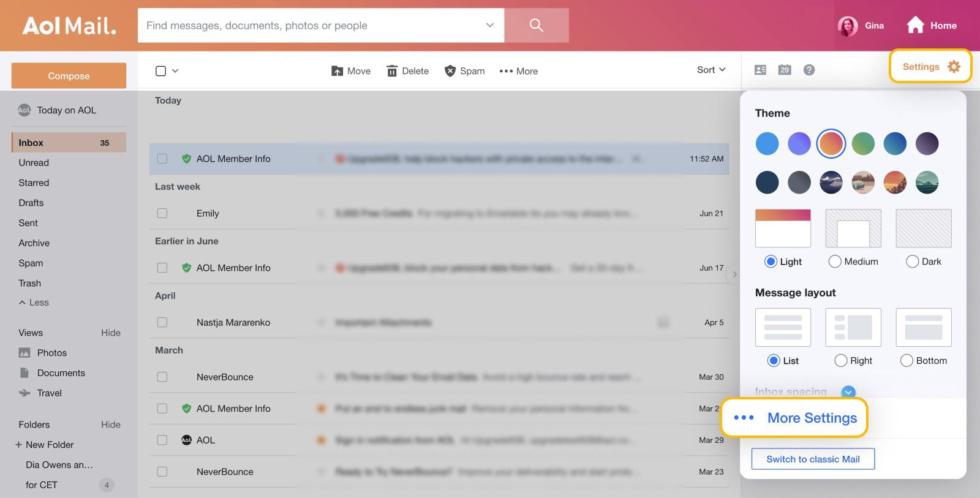Select the Light theme radio button
This screenshot has height=498, width=980.
771,262
